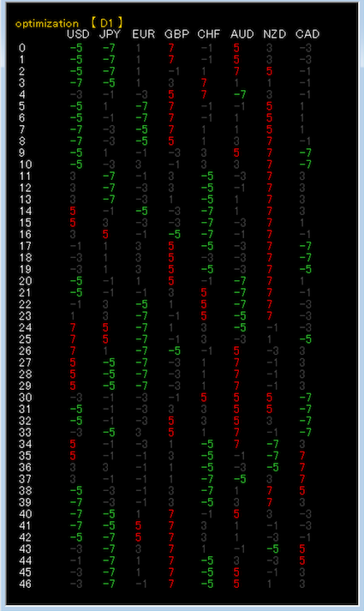
Task: Click row label 23
Action: (26, 315)
